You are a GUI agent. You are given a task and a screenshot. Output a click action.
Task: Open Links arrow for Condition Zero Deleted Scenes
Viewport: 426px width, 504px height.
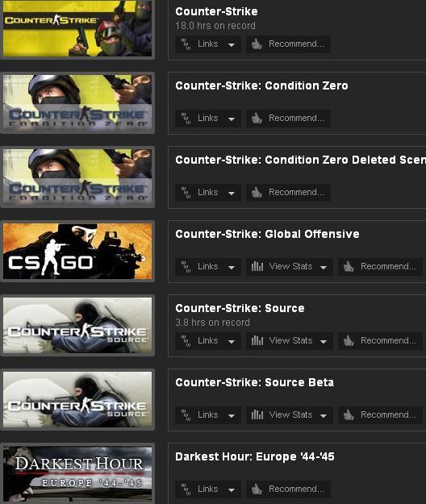click(x=232, y=194)
